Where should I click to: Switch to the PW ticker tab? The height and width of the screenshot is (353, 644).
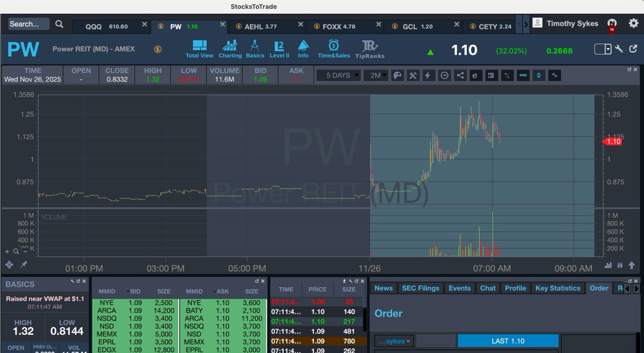click(x=188, y=26)
